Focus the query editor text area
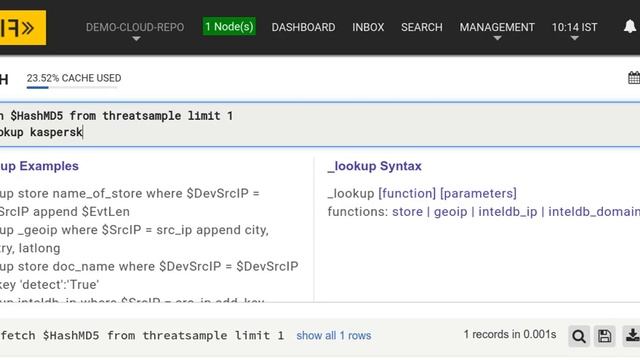The width and height of the screenshot is (640, 360). tap(320, 124)
